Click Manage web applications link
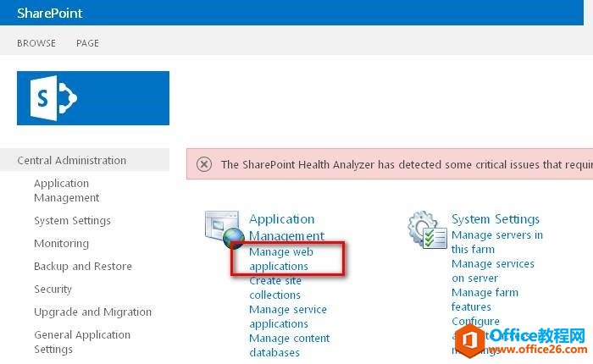This screenshot has height=364, width=593. tap(281, 259)
